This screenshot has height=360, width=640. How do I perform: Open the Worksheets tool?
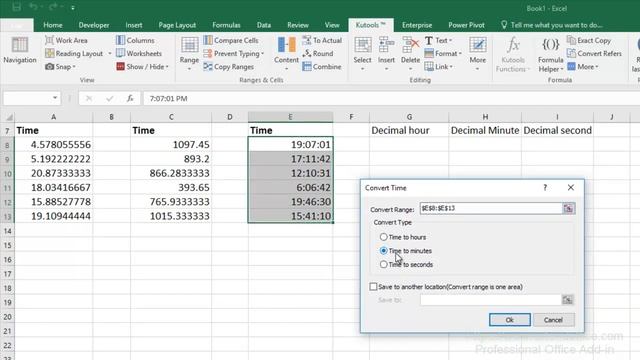[x=139, y=53]
